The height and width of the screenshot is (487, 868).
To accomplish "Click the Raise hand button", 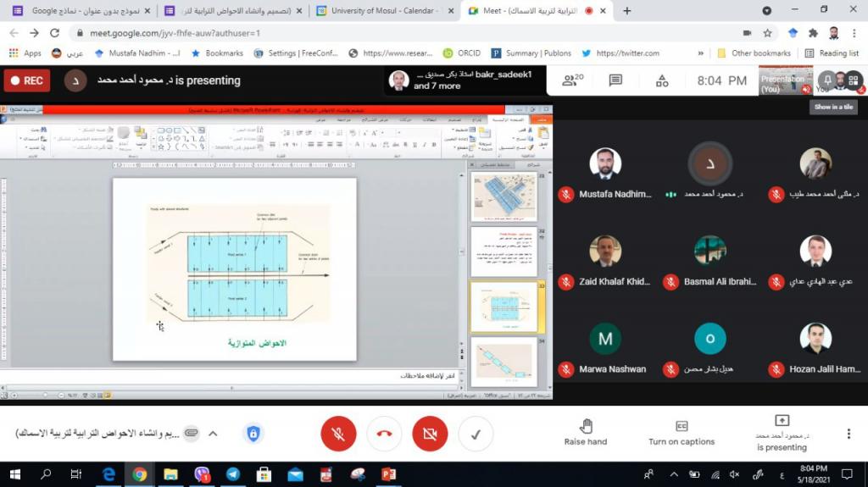I will 586,433.
